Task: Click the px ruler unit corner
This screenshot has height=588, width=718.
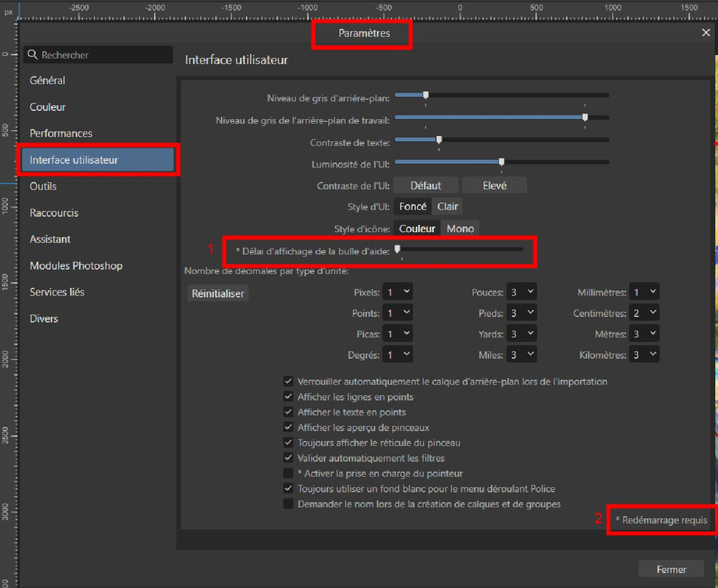Action: pos(8,12)
